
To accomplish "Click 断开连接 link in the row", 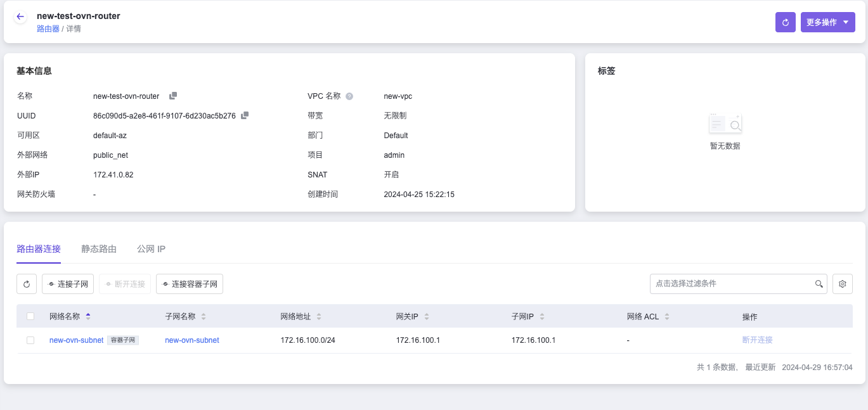I will (x=757, y=340).
